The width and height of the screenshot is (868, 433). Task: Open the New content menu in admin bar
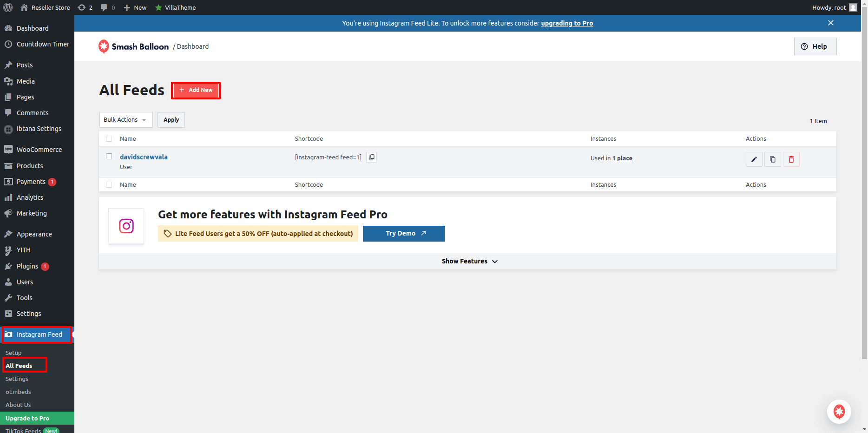[x=135, y=7]
